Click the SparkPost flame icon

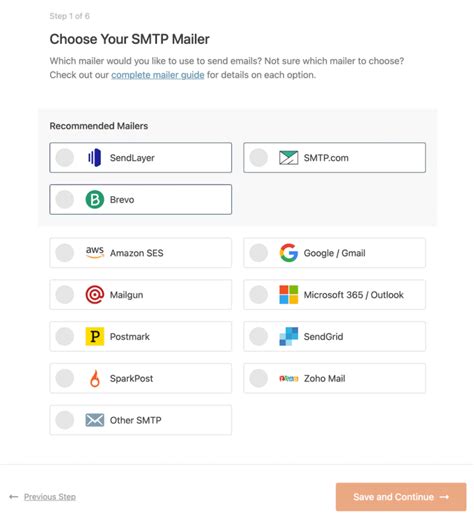[x=95, y=378]
